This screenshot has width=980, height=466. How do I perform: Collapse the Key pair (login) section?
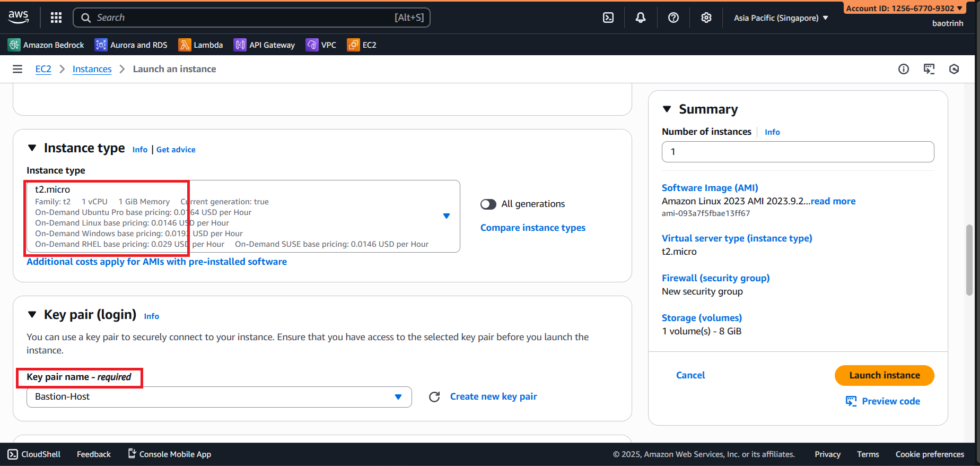(32, 315)
